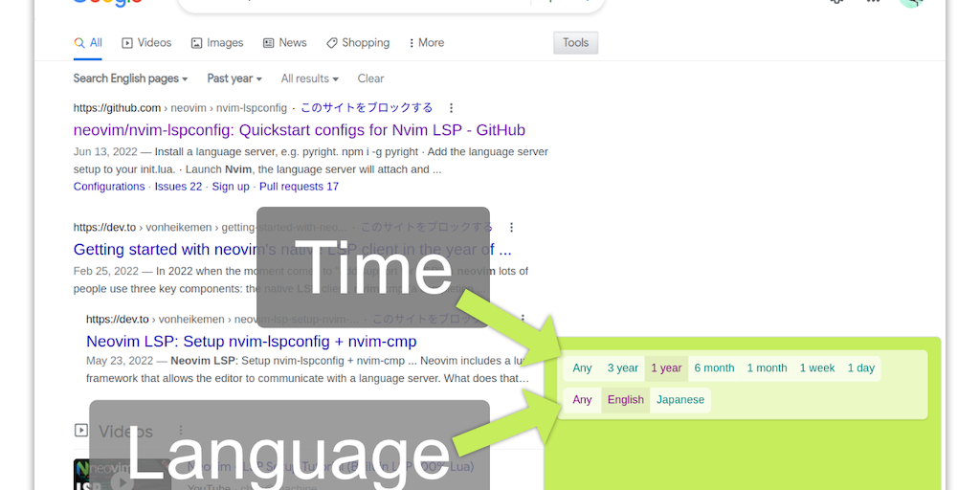Open the Shopping tab
This screenshot has width=980, height=490.
click(x=358, y=43)
